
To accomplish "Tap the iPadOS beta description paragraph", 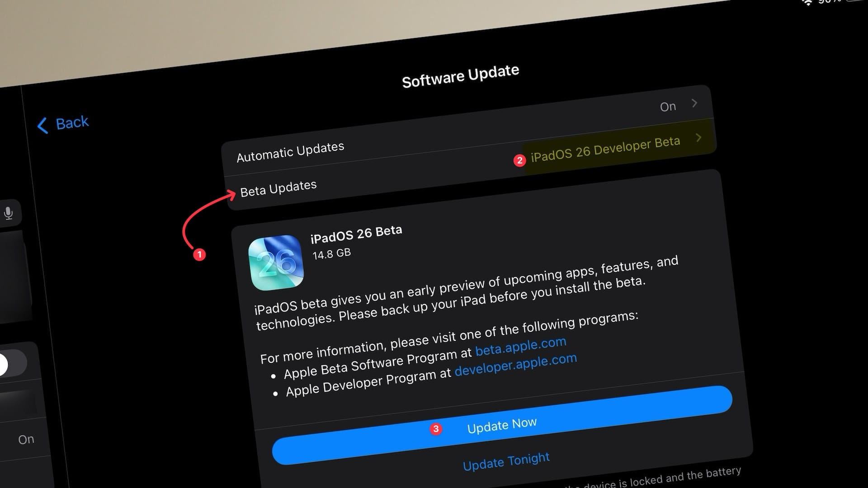I will click(x=467, y=292).
